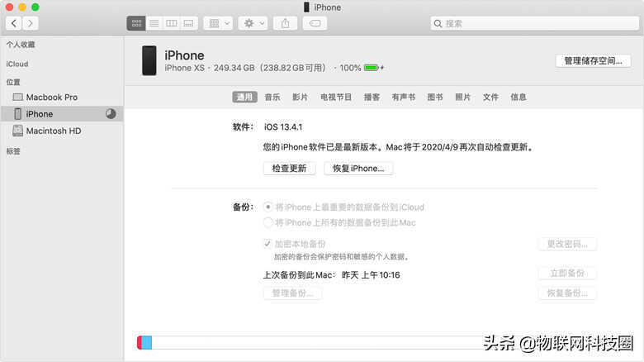Switch to the 播客 tab
The height and width of the screenshot is (362, 644).
[372, 97]
